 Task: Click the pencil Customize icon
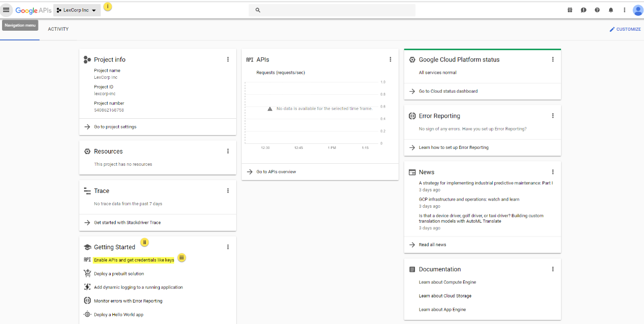click(x=612, y=29)
